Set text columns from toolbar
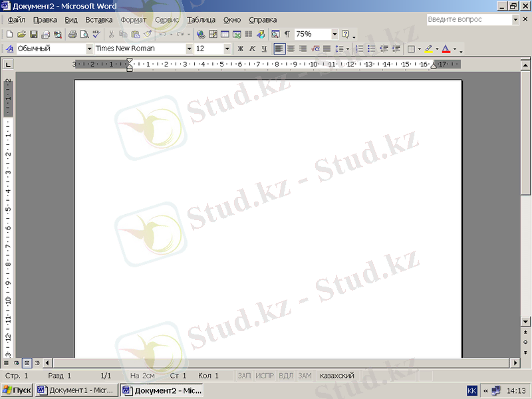The height and width of the screenshot is (399, 532). 249,35
